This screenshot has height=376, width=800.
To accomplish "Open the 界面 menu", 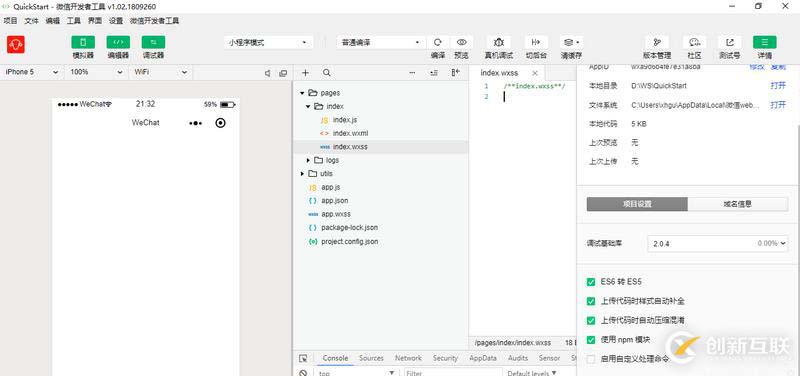I will click(x=94, y=21).
